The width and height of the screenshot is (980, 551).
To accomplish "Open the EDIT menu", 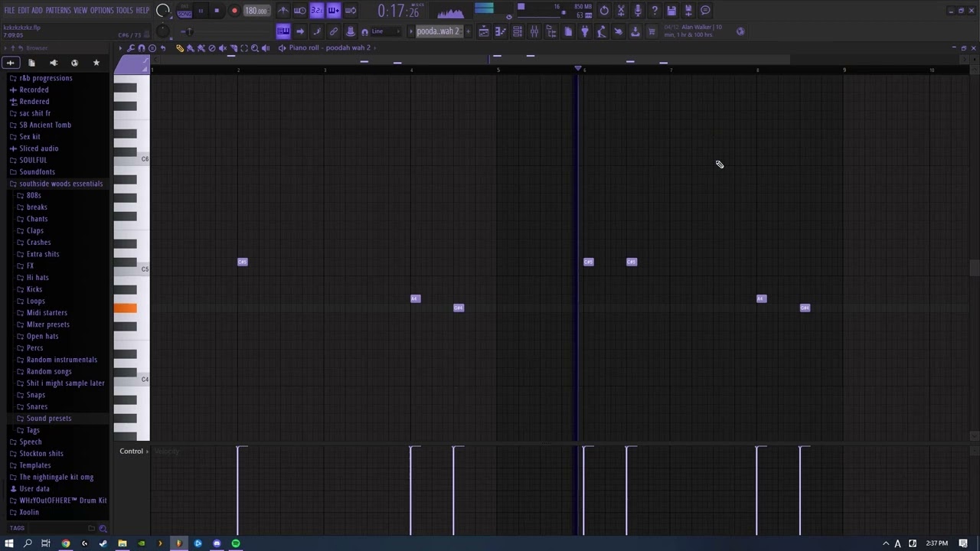I will pyautogui.click(x=24, y=11).
